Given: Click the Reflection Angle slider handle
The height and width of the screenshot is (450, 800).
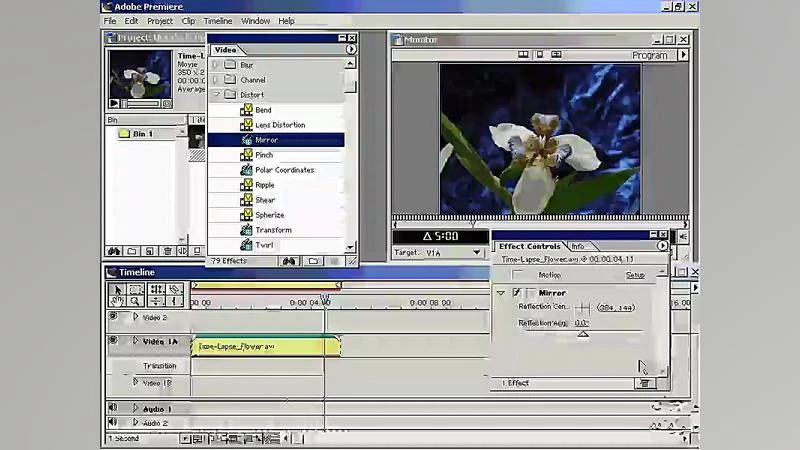Looking at the screenshot, I should (x=583, y=334).
